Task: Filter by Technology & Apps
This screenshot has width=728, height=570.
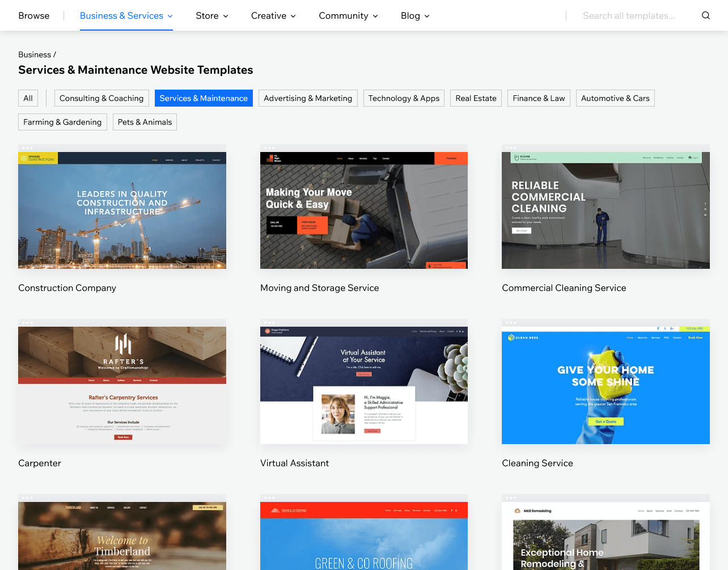Action: pos(404,98)
